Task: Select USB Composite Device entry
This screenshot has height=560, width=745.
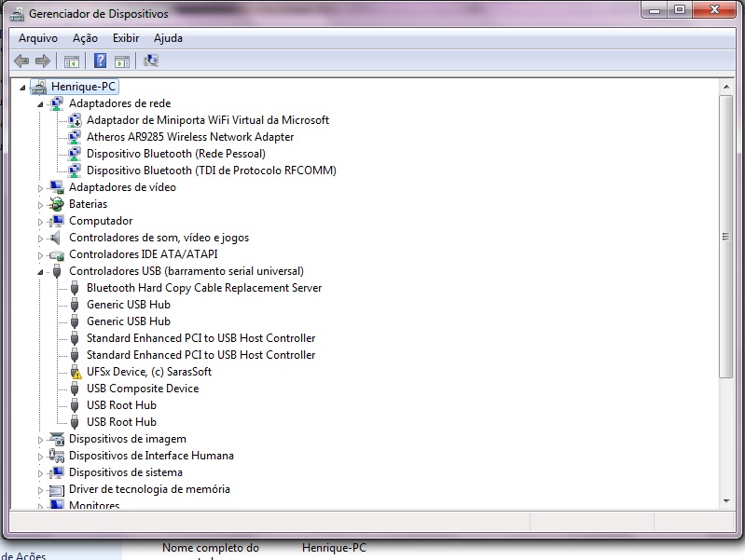Action: coord(142,389)
